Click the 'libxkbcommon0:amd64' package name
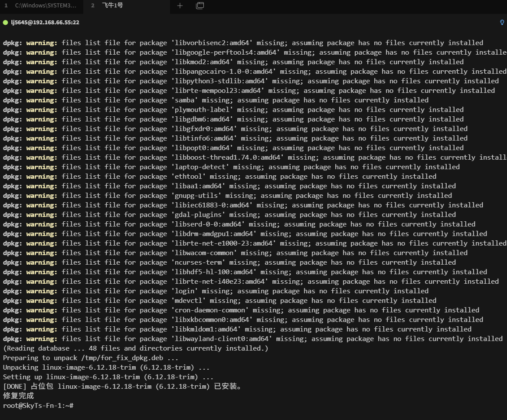 (212, 320)
